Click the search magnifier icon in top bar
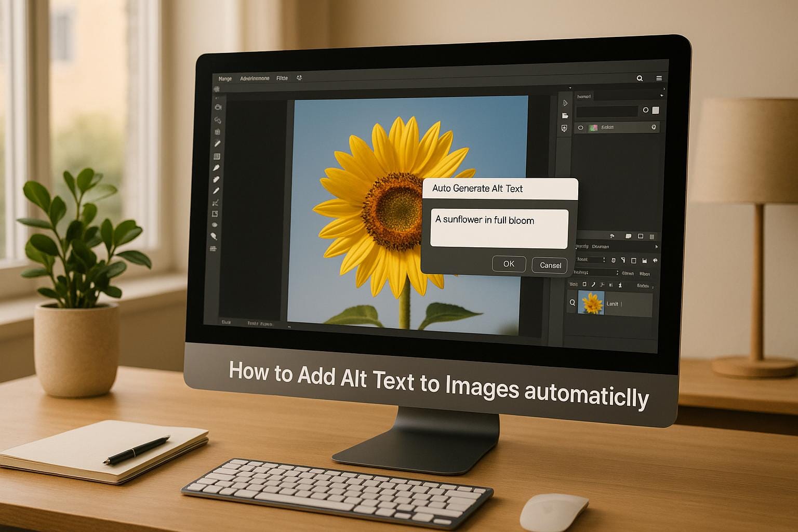 [640, 78]
